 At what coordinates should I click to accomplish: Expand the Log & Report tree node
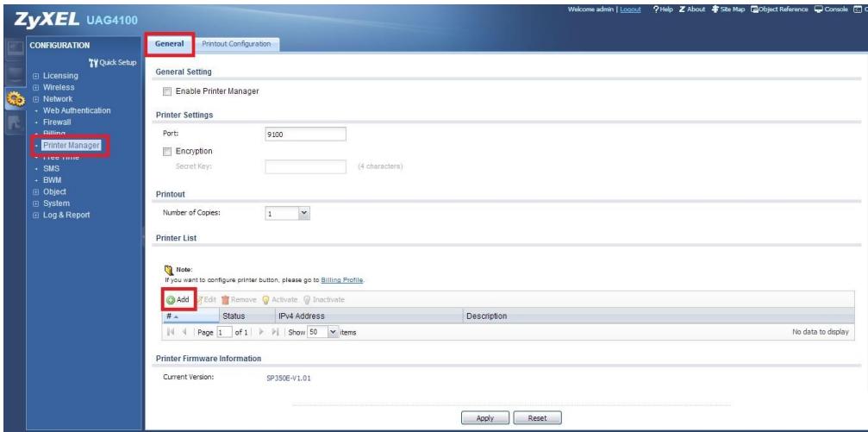point(36,216)
